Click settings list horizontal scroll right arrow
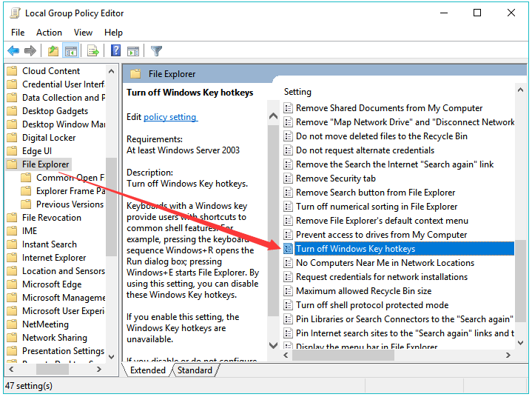Viewport: 532px width, 397px height. [x=508, y=356]
